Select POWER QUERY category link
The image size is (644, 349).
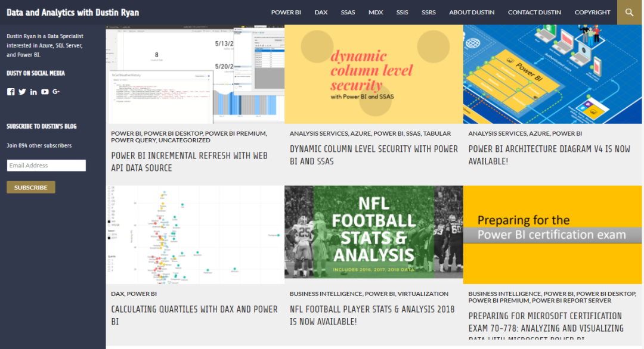[x=133, y=141]
